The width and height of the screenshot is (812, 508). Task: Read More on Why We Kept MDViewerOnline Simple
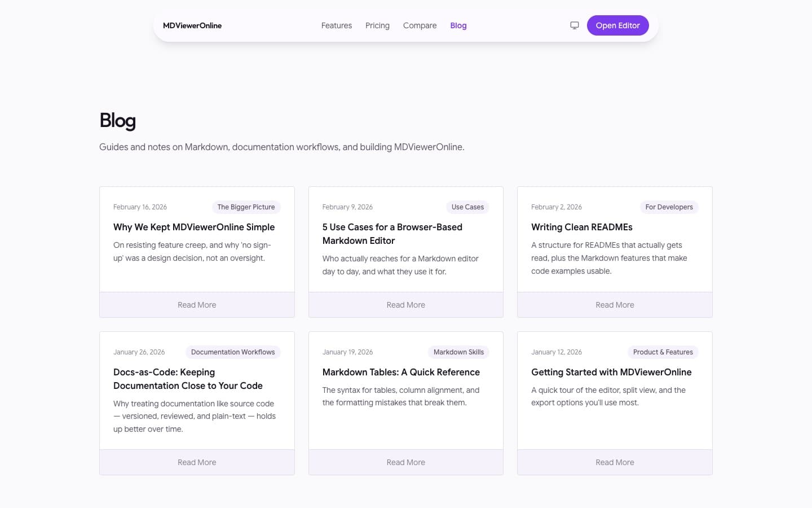click(x=197, y=305)
